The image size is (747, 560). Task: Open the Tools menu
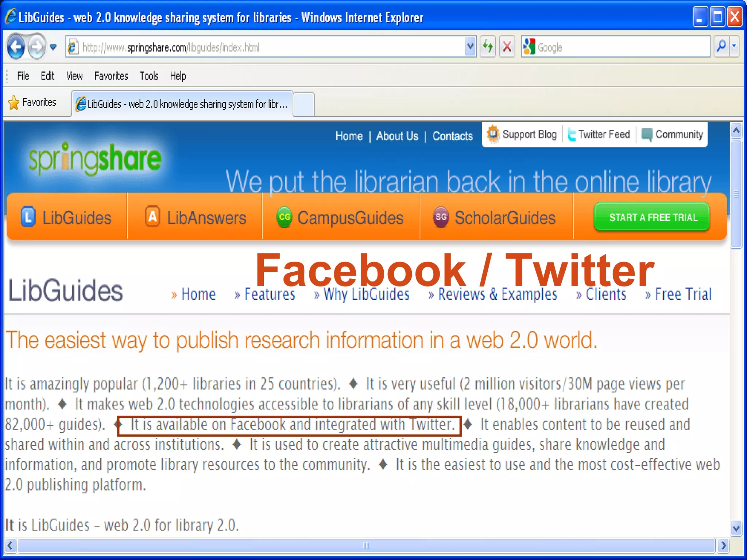click(149, 76)
